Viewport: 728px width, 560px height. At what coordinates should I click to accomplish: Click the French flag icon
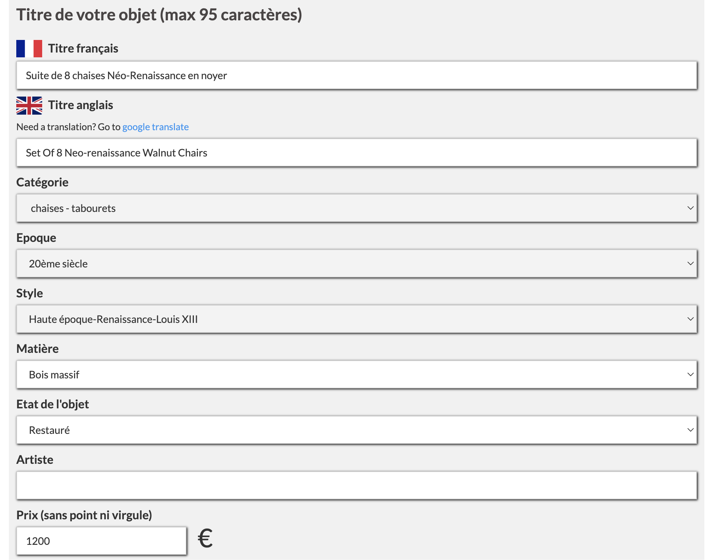point(28,48)
